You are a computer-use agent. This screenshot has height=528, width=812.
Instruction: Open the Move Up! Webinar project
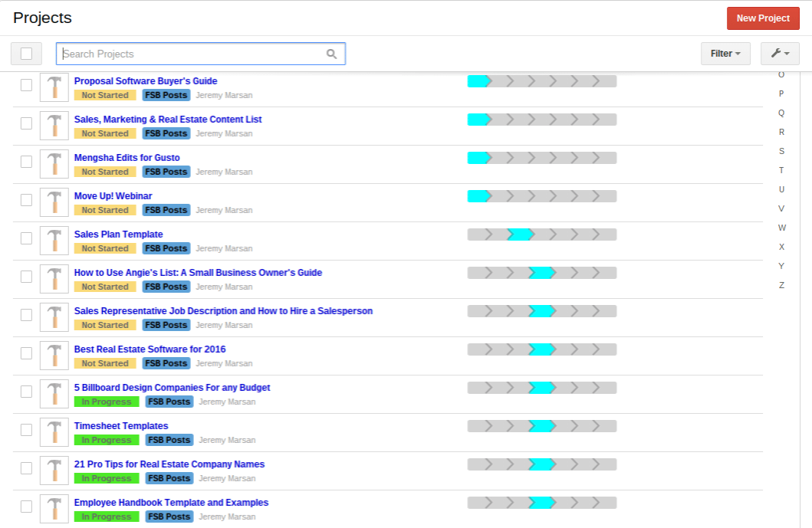click(x=113, y=195)
